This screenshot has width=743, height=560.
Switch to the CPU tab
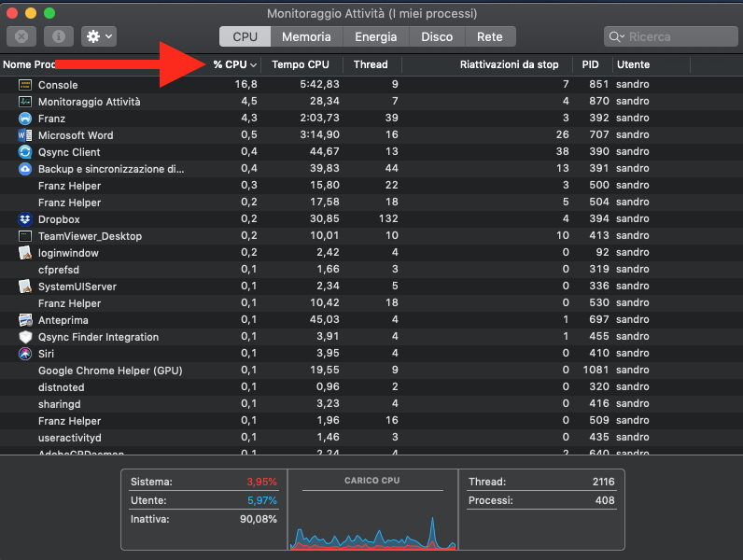tap(245, 36)
